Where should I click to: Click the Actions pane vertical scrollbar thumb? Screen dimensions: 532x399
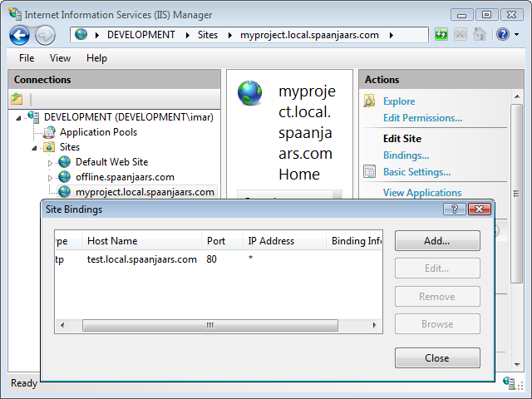coord(517,194)
